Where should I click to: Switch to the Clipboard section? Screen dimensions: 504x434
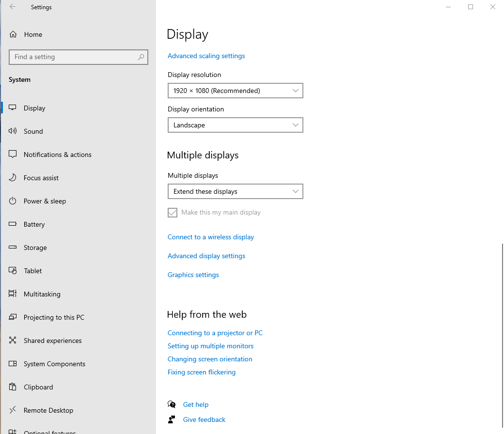pyautogui.click(x=13, y=387)
